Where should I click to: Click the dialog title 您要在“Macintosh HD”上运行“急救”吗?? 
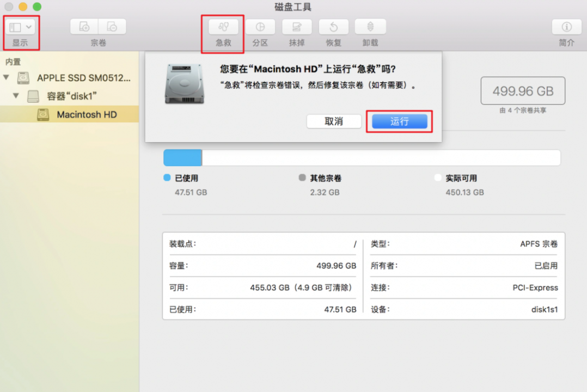point(308,69)
